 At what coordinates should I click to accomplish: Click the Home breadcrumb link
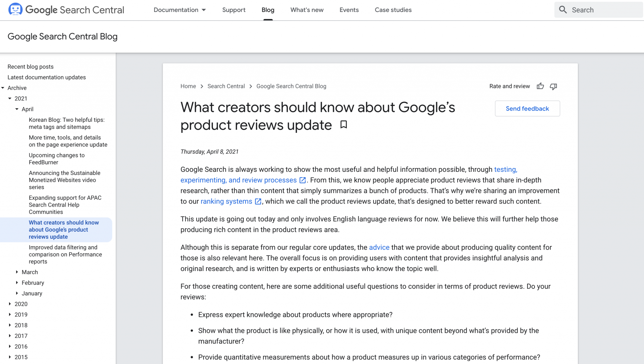[188, 86]
